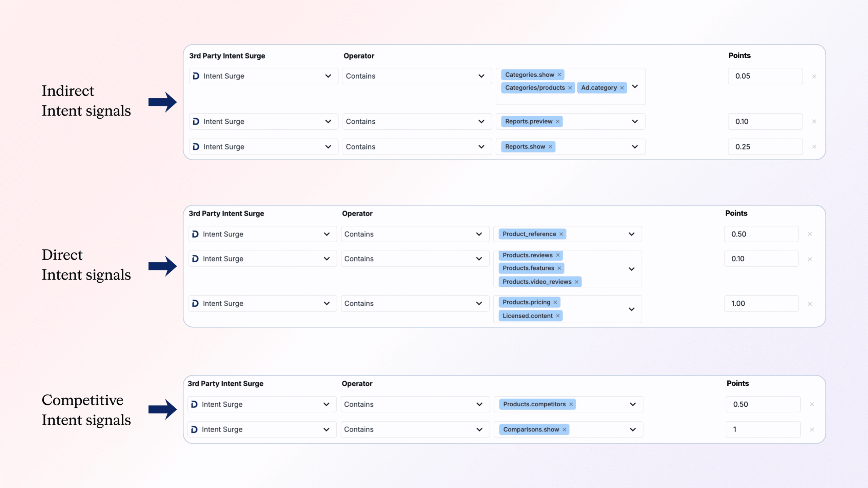868x488 pixels.
Task: Expand the values dropdown containing Products.pricing
Action: click(631, 309)
